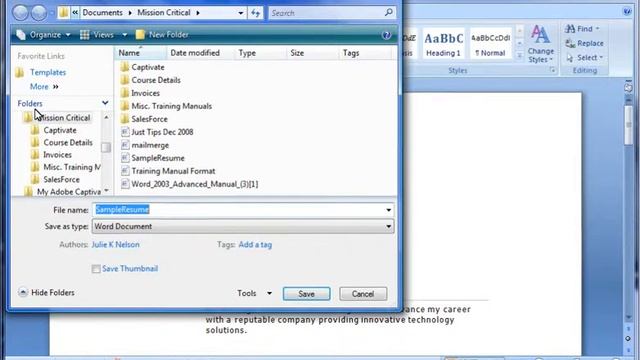This screenshot has height=360, width=640.
Task: Select Course Details in folder tree
Action: pos(68,142)
